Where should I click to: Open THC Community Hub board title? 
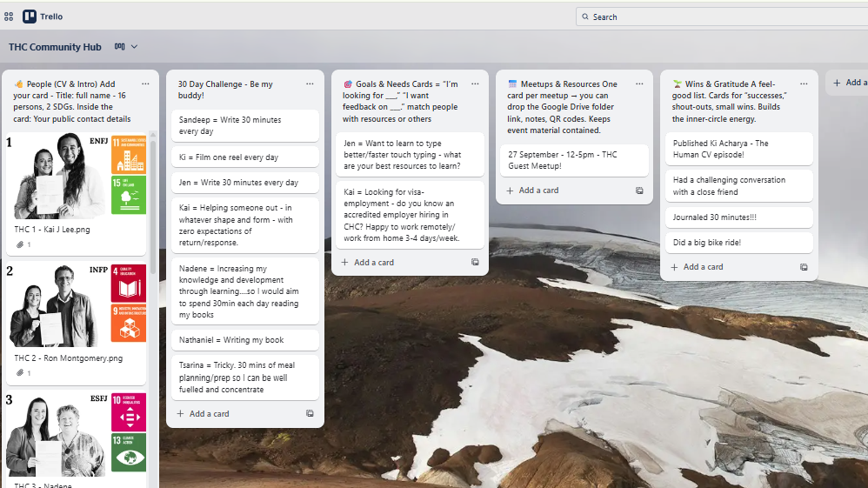[55, 47]
